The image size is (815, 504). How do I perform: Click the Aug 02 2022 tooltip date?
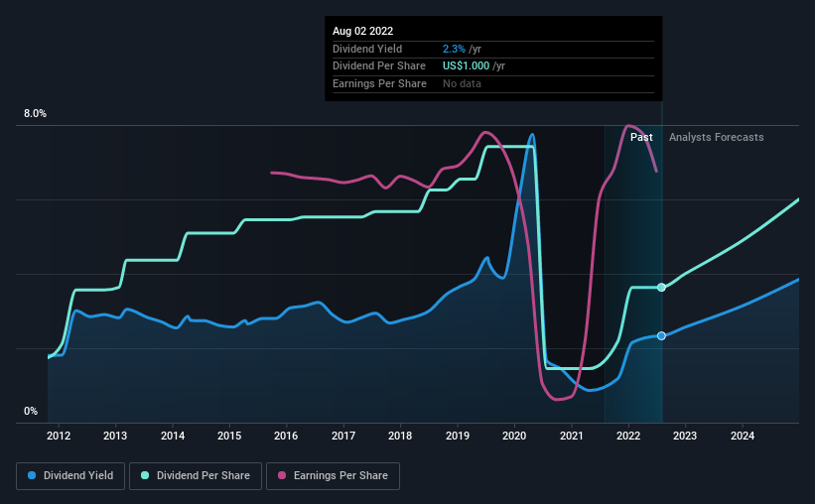(x=362, y=31)
